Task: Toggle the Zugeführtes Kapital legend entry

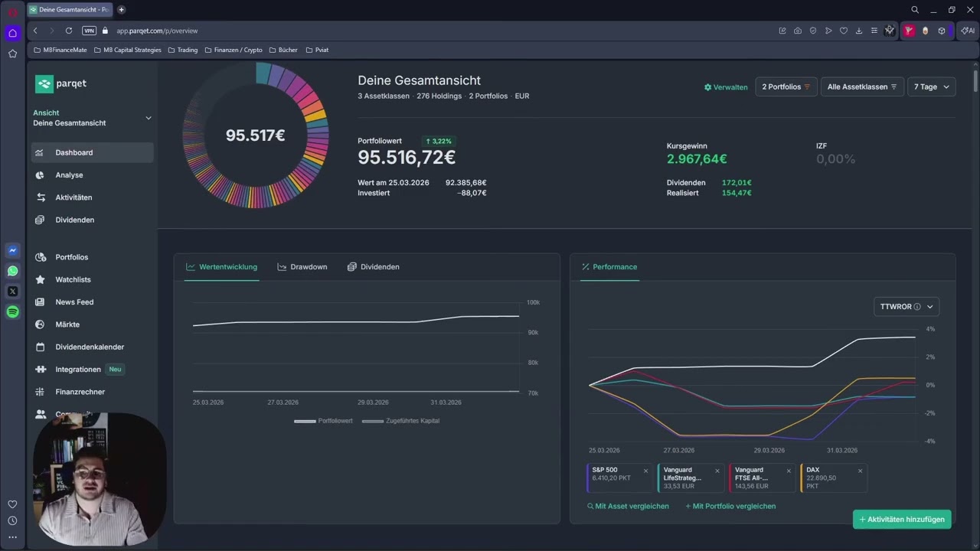Action: [400, 421]
